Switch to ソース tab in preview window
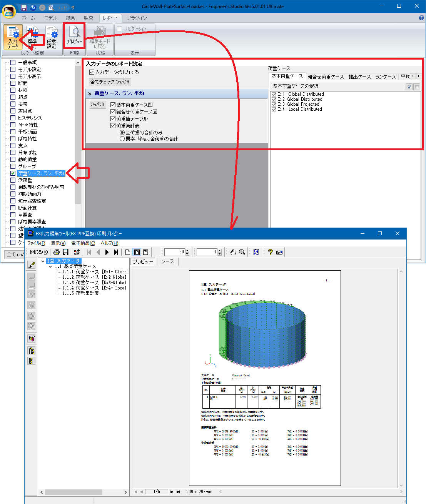 point(167,261)
